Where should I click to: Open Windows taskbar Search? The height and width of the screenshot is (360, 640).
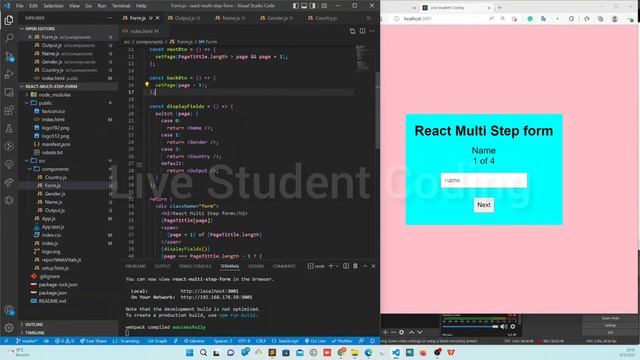pyautogui.click(x=203, y=352)
